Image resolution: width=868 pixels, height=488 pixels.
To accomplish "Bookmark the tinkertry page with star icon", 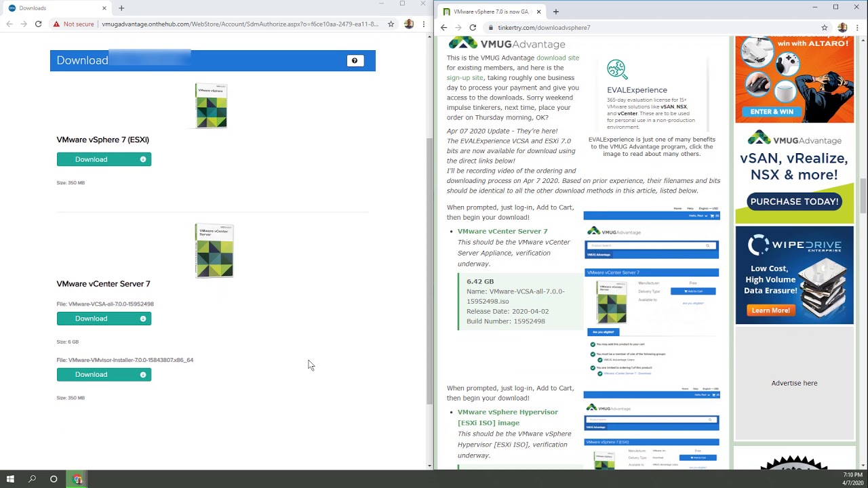I will (x=825, y=28).
